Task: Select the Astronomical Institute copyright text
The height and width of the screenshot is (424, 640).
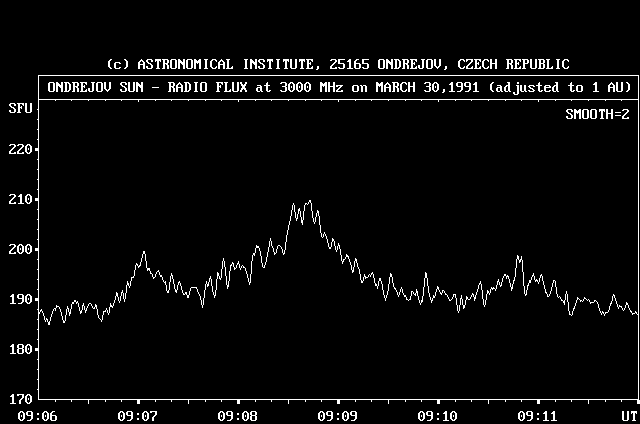Action: (338, 64)
